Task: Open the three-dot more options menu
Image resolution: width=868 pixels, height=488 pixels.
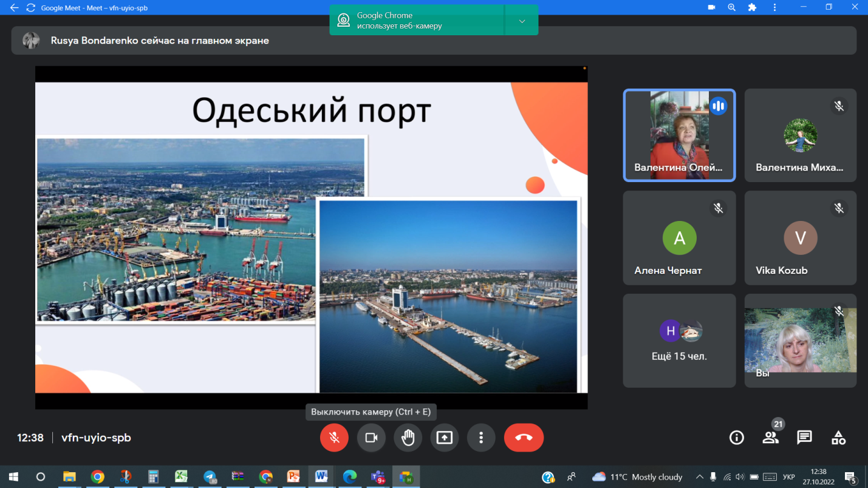Action: pos(481,438)
